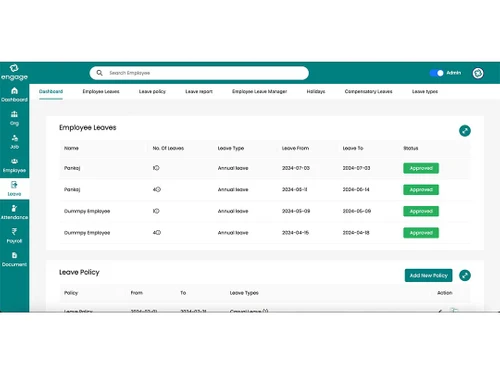Click the Status column header
Image resolution: width=500 pixels, height=375 pixels.
411,148
